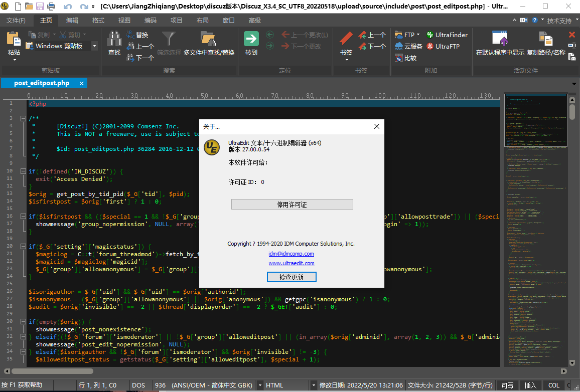The image size is (580, 392).
Task: Switch to the 视图 ribbon tab
Action: click(x=124, y=21)
